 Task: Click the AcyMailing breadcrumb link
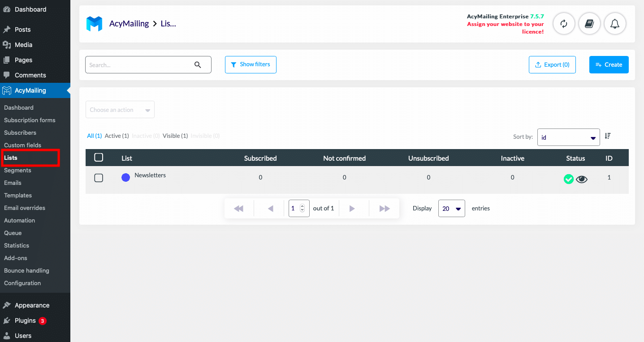(x=129, y=24)
